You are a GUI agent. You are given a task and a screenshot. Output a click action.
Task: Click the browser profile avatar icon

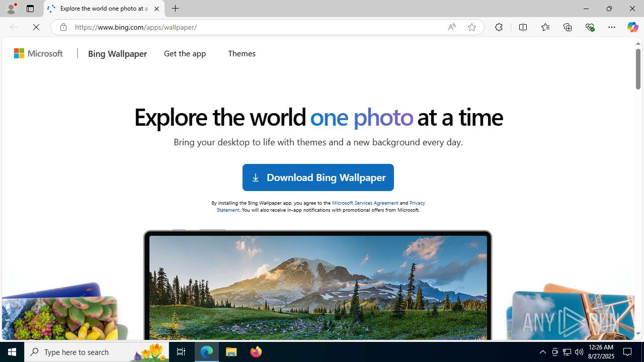[11, 9]
